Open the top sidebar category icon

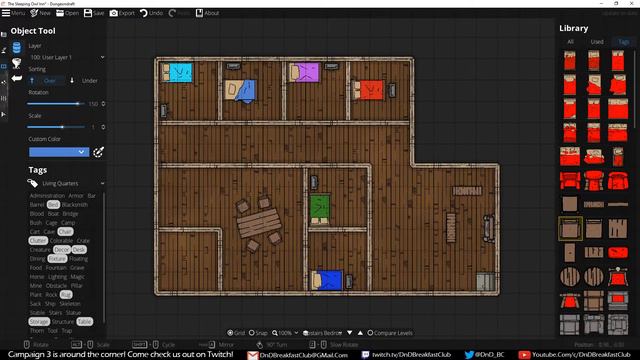[4, 35]
